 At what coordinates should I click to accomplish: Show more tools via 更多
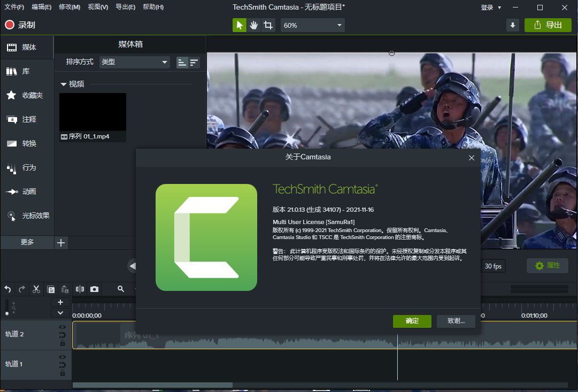27,242
